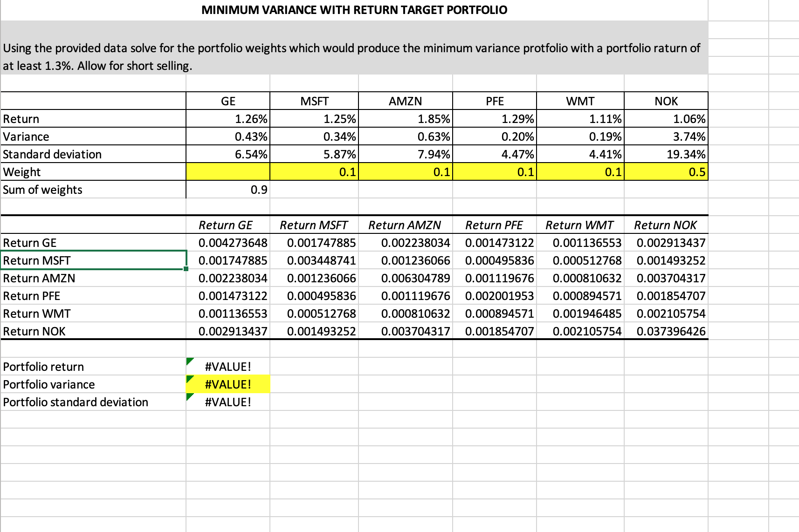Viewport: 799px width, 532px height.
Task: Select the Portfolio return #VALUE! cell
Action: tap(228, 367)
